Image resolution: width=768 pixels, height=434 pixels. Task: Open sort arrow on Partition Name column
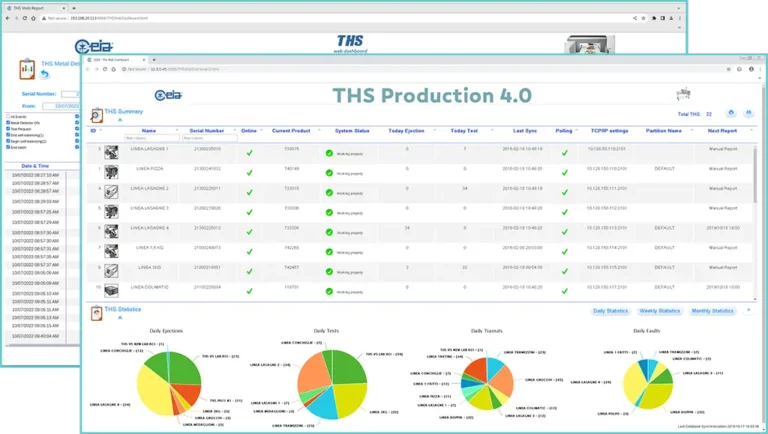click(x=692, y=130)
